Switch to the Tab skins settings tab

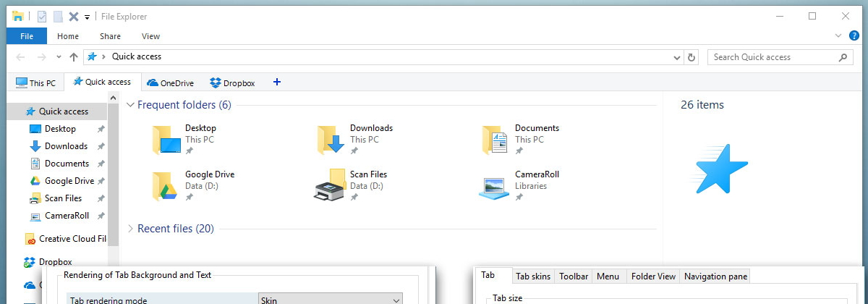[x=533, y=276]
